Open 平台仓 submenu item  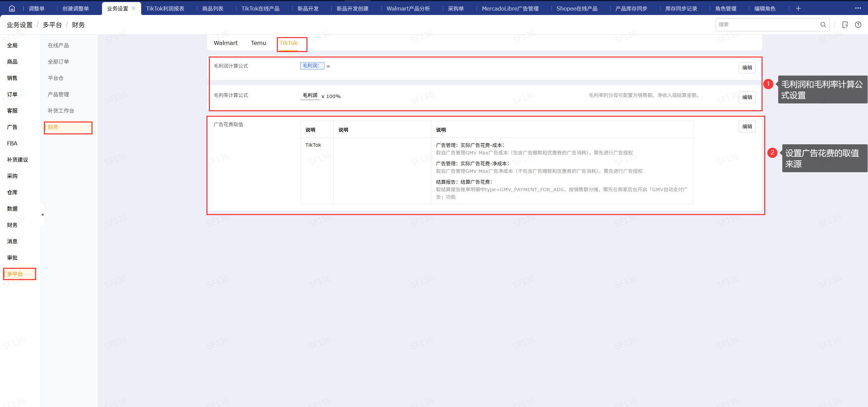pyautogui.click(x=55, y=78)
